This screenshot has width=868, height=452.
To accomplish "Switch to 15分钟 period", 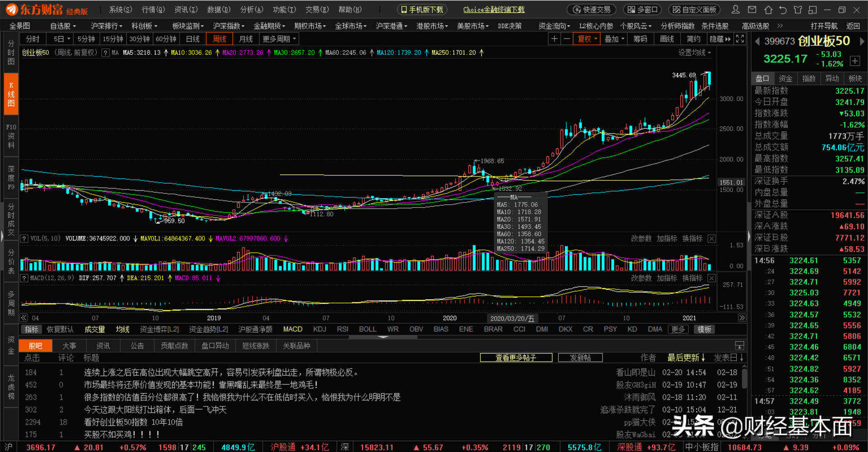I will [113, 39].
